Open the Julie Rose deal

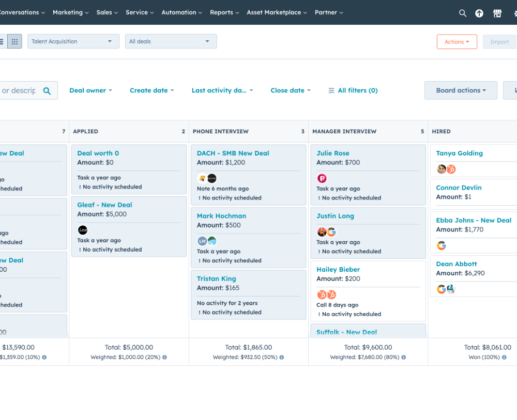point(332,153)
